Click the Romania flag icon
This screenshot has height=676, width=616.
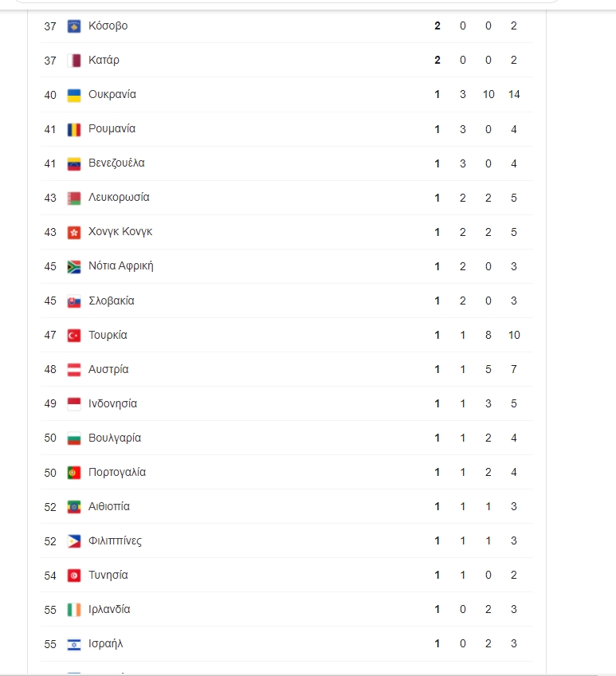tap(74, 129)
